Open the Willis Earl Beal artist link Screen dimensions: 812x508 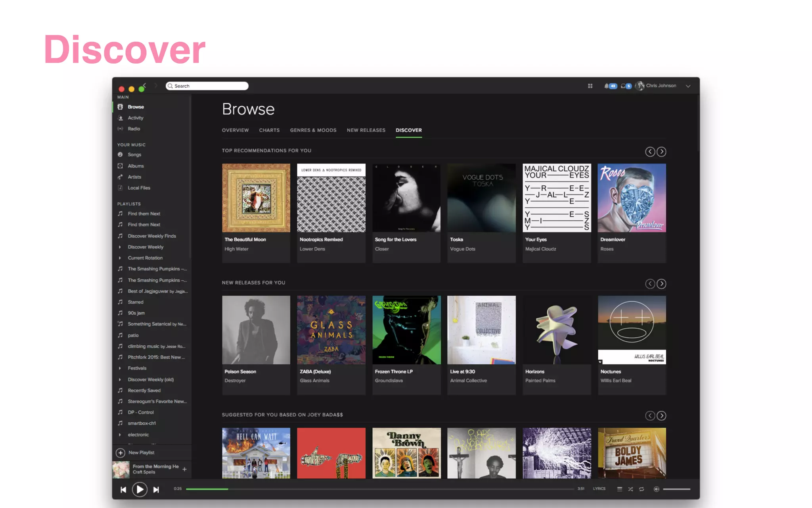click(616, 381)
